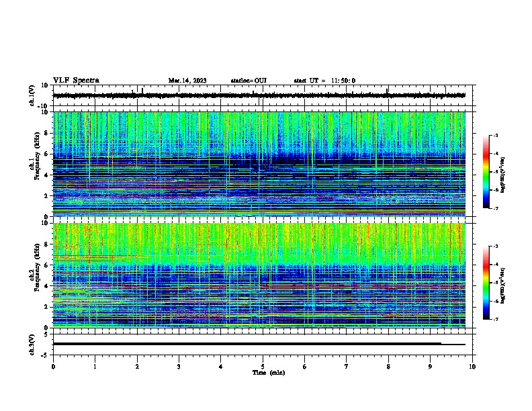Click the 'ch.2 Frequency (kHz)' axis label
Viewport: 532px width, 411px height.
35,267
